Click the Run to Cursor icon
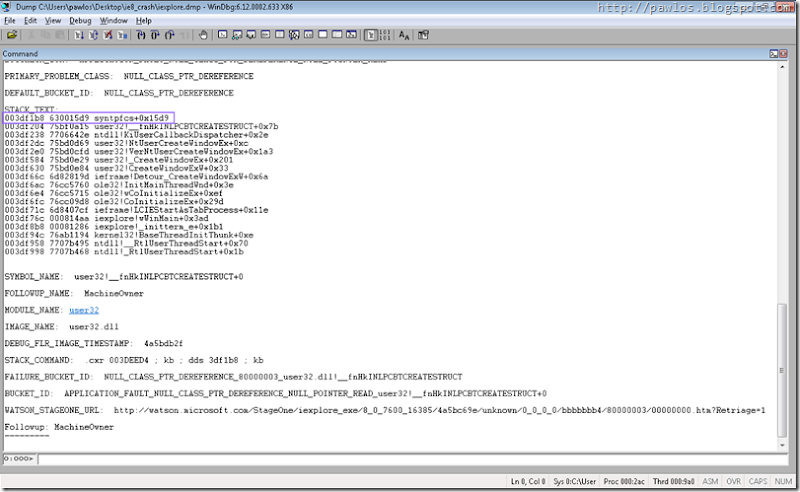The height and width of the screenshot is (492, 800). pos(184,35)
